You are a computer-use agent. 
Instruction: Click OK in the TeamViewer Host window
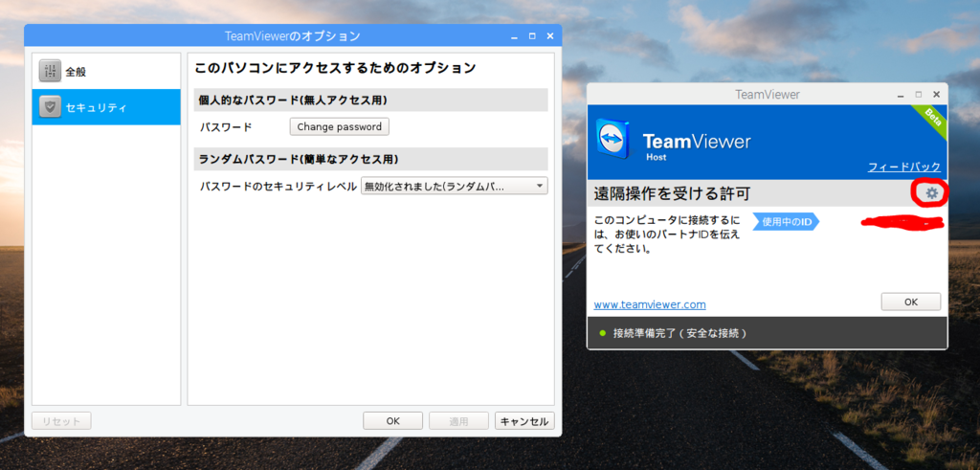pos(911,302)
